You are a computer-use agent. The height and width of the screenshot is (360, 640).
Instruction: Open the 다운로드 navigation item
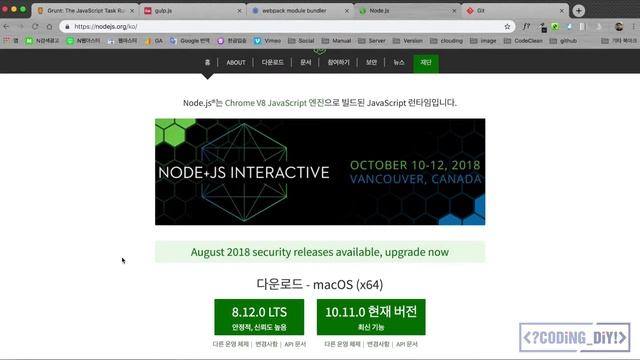273,62
